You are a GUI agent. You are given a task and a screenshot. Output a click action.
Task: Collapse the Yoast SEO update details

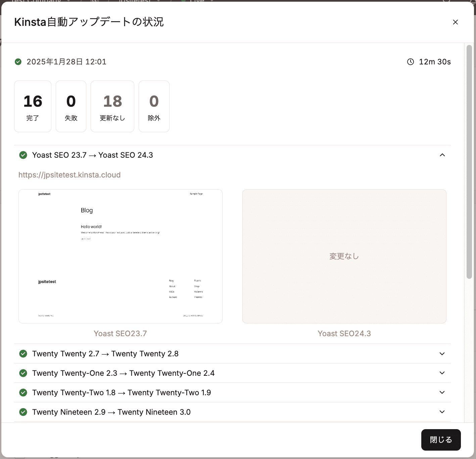click(442, 155)
